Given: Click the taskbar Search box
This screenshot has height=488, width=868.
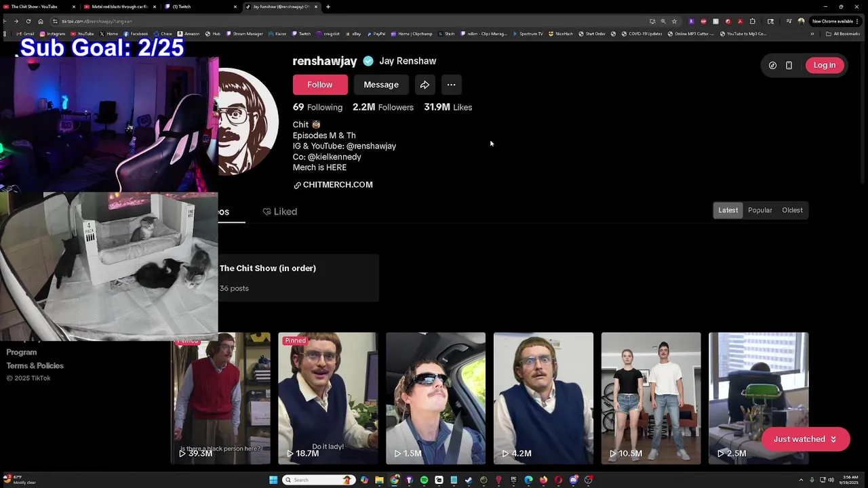Looking at the screenshot, I should click(319, 480).
